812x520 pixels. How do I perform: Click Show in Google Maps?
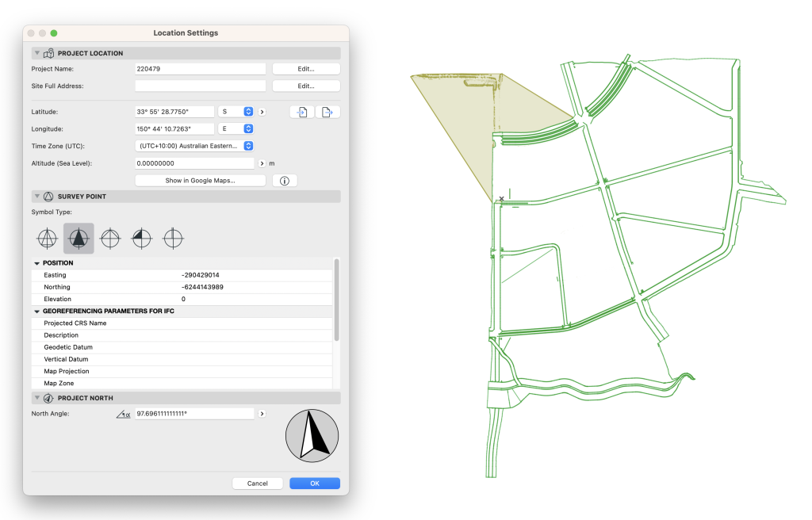pos(199,180)
